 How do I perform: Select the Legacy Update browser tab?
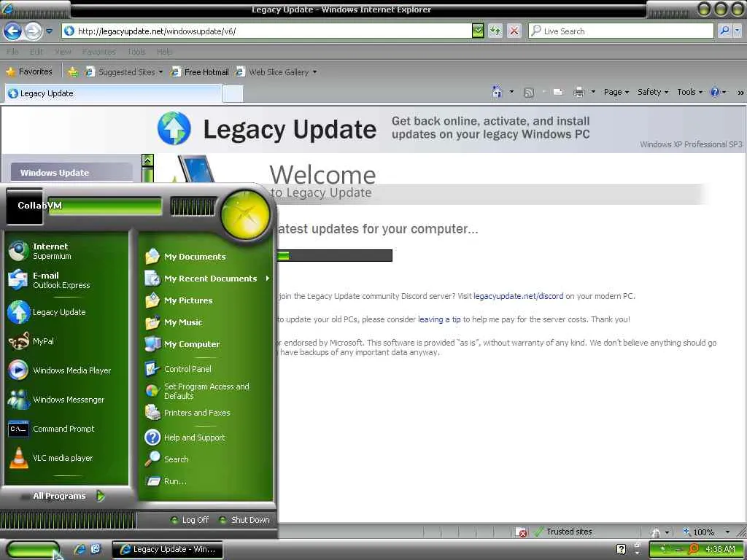click(113, 93)
